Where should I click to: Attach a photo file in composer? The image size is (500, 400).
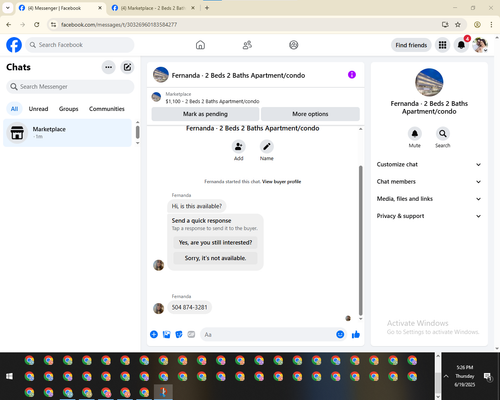pyautogui.click(x=166, y=334)
